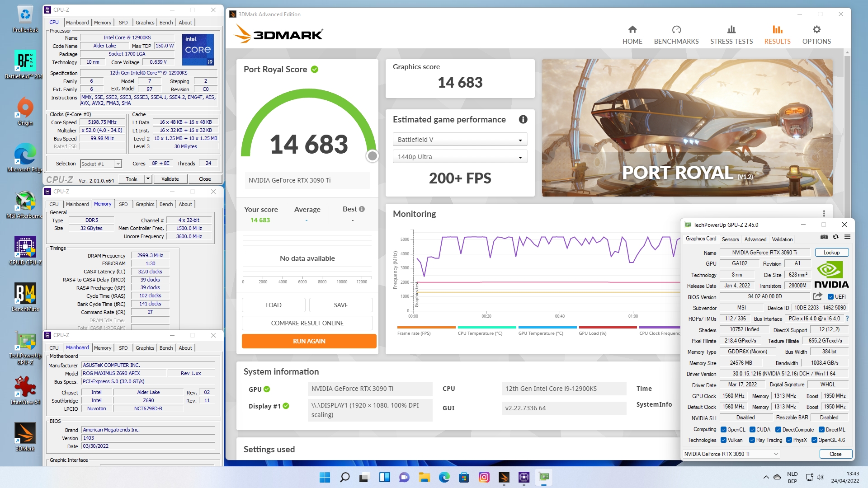Viewport: 868px width, 488px height.
Task: Toggle the OpenGL 4.6 checkbox in GPU-Z
Action: click(814, 440)
